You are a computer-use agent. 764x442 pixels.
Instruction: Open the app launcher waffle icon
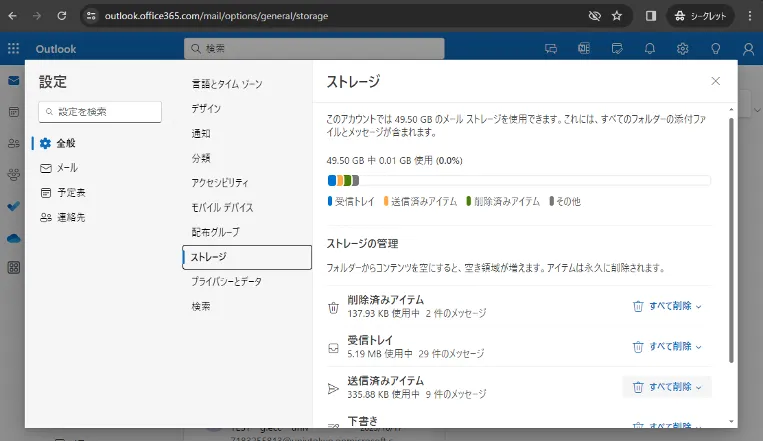[x=14, y=49]
